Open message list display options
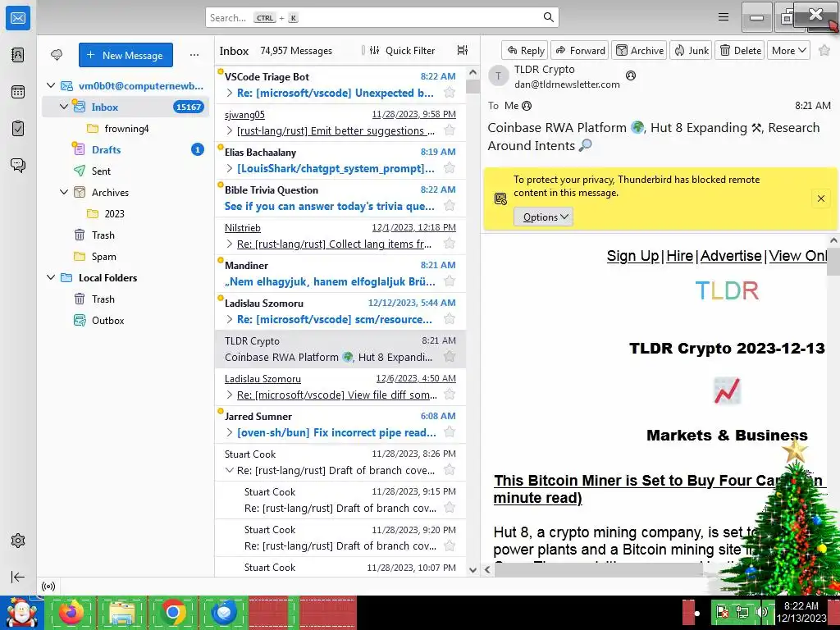The image size is (840, 630). click(x=463, y=50)
